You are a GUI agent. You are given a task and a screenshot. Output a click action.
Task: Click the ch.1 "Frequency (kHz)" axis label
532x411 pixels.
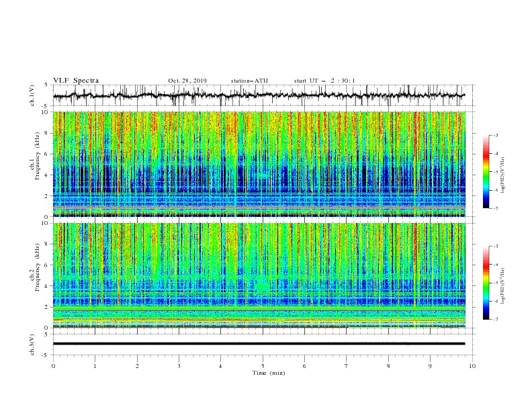tap(37, 156)
